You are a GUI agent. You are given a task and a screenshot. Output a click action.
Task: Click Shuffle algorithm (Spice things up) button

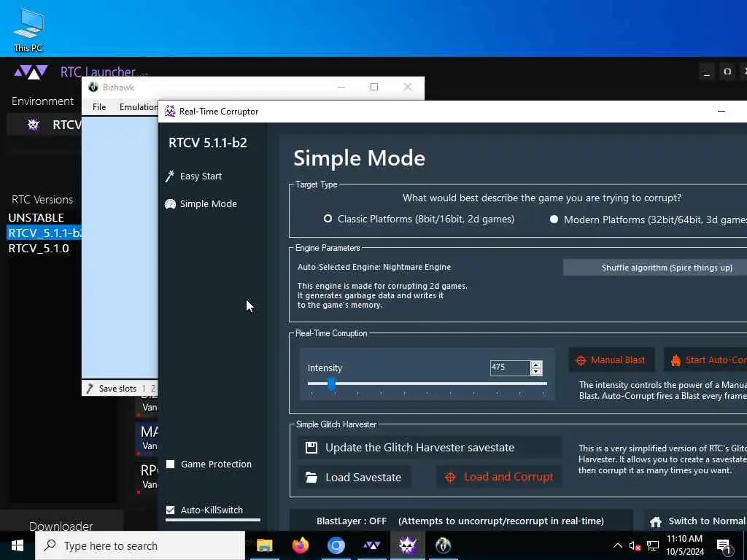click(655, 268)
